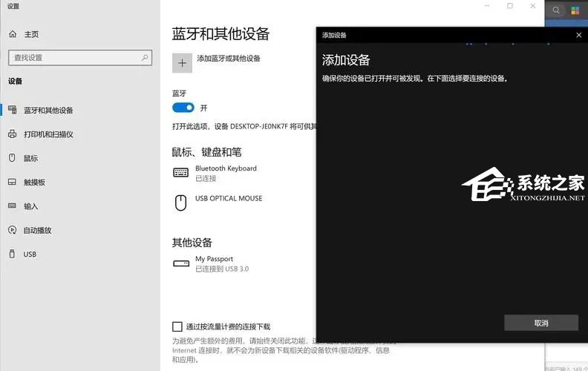Click 已连接到 USB 3.0 status text
Screen dimensions: 588x371
click(x=222, y=269)
